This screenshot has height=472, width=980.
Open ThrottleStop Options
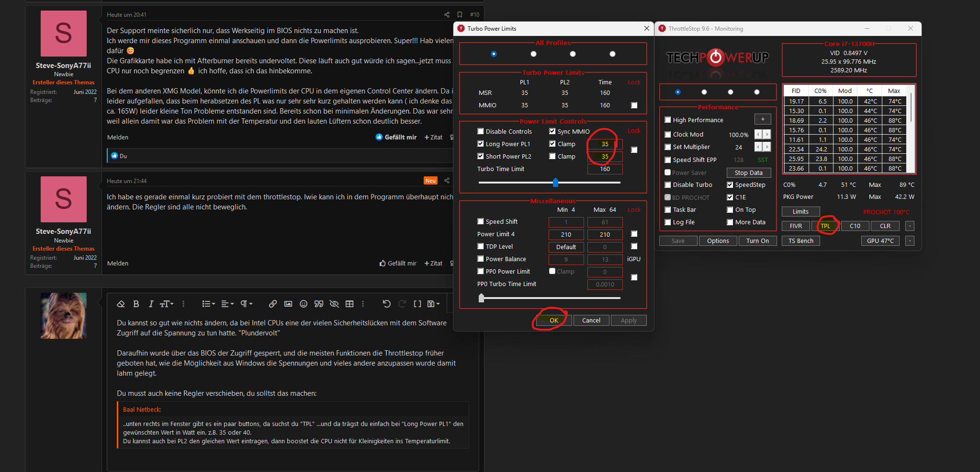pos(718,241)
